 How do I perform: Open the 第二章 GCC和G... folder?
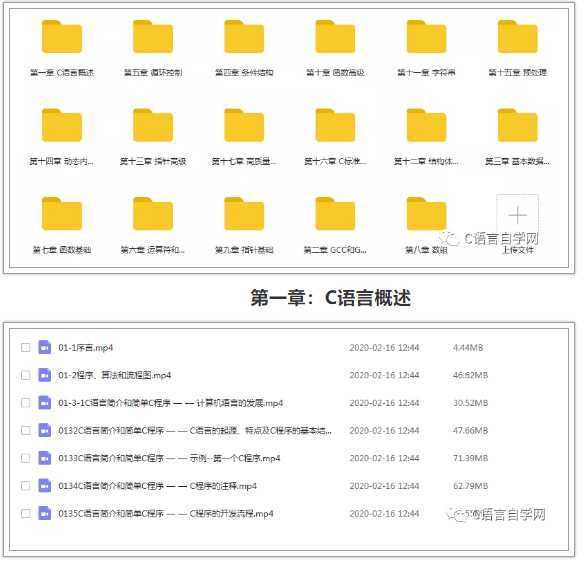(x=335, y=214)
